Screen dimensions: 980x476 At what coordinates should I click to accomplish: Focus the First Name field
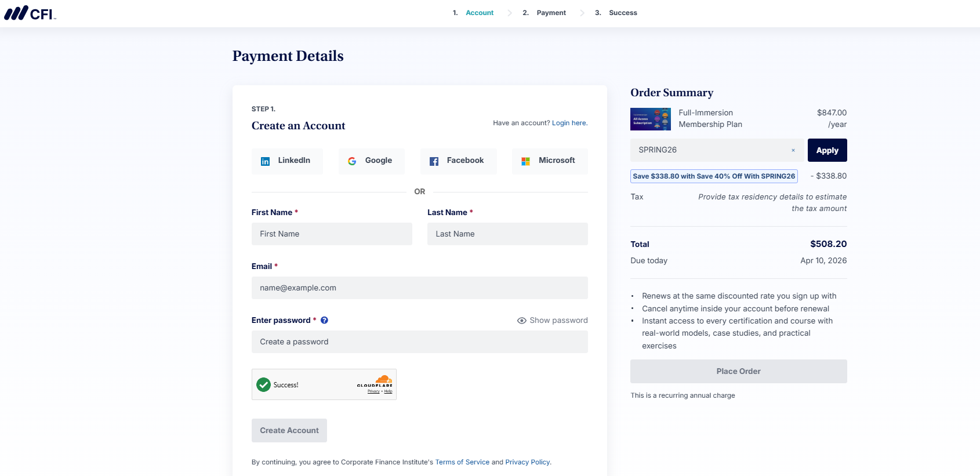[x=332, y=234]
